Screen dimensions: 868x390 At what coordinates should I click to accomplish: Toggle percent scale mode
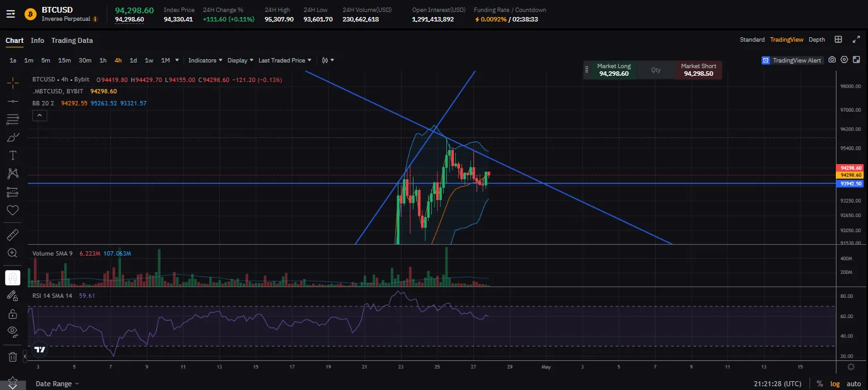(x=819, y=384)
